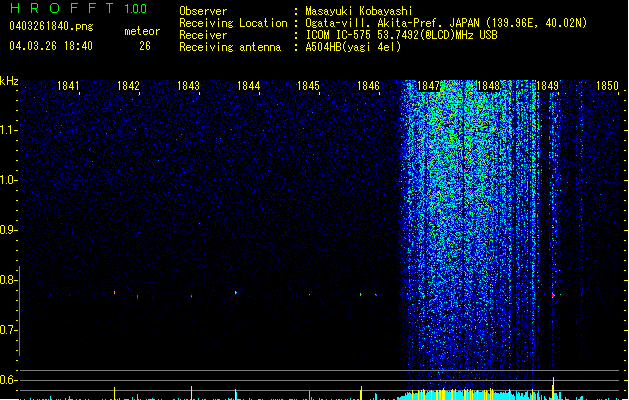
Task: Click the 1850 time axis marker
Action: (607, 86)
